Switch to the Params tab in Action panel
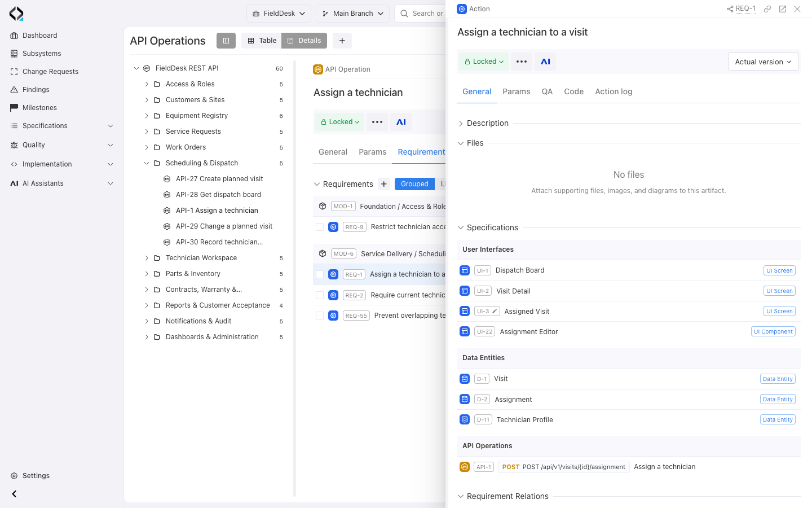Image resolution: width=812 pixels, height=508 pixels. (x=517, y=91)
